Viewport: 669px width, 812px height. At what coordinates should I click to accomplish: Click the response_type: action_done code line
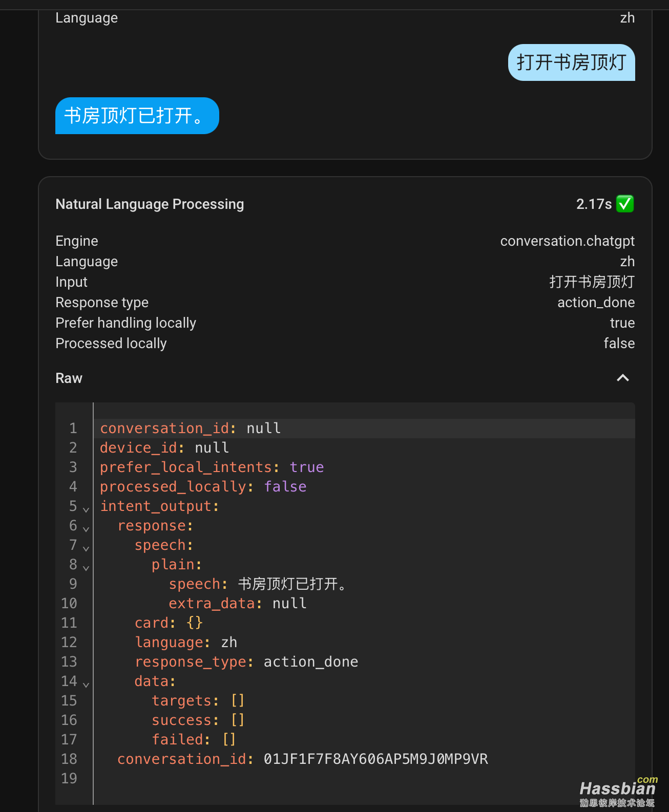tap(246, 661)
